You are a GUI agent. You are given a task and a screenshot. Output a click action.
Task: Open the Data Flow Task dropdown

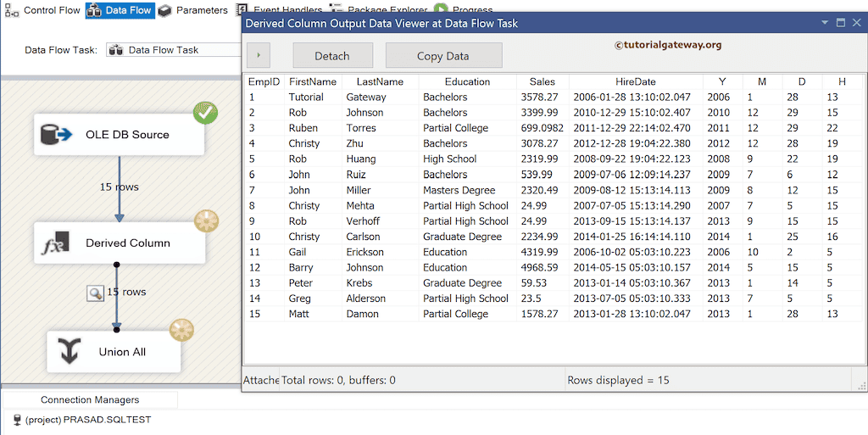coord(174,50)
